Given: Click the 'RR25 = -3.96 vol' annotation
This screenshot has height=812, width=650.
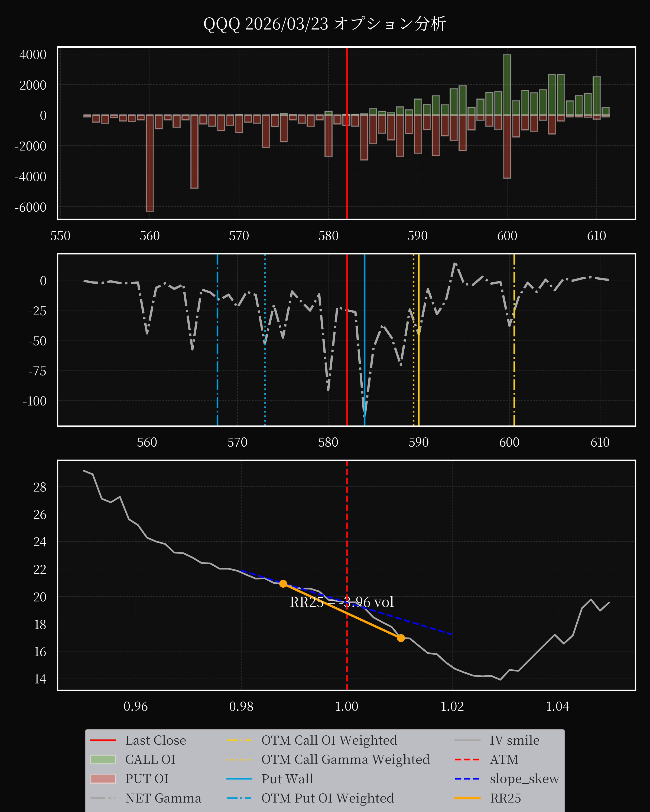Looking at the screenshot, I should [x=342, y=602].
